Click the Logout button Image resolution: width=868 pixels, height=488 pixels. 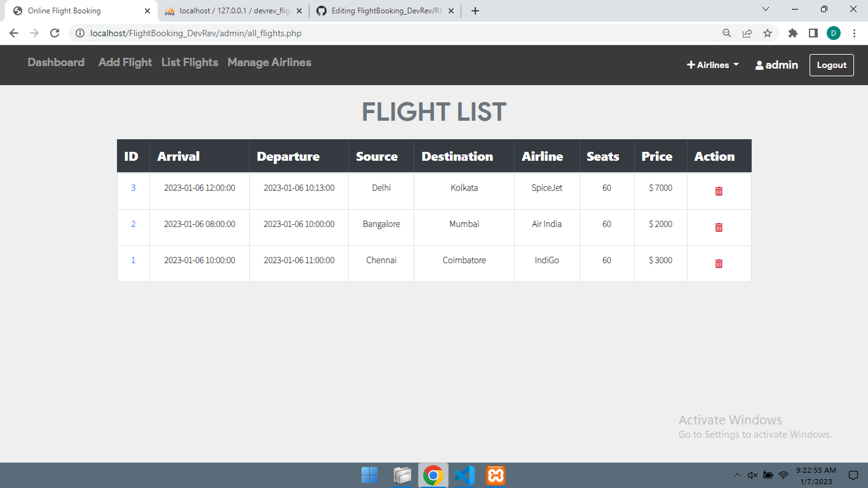click(831, 64)
